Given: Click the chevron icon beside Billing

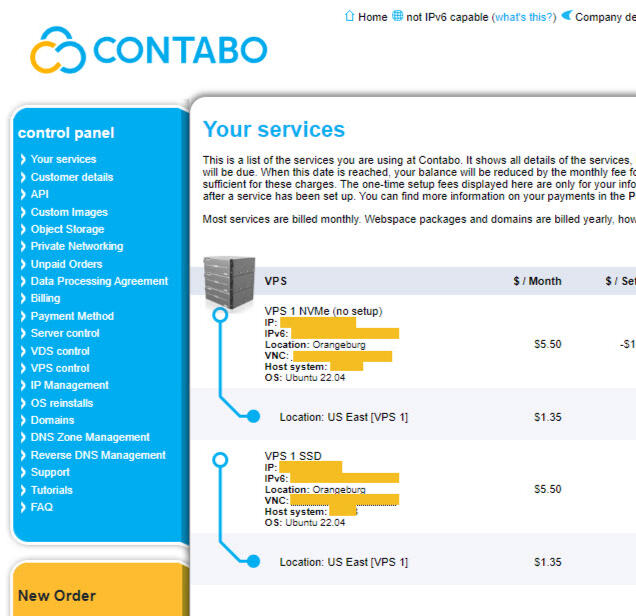Looking at the screenshot, I should point(23,298).
